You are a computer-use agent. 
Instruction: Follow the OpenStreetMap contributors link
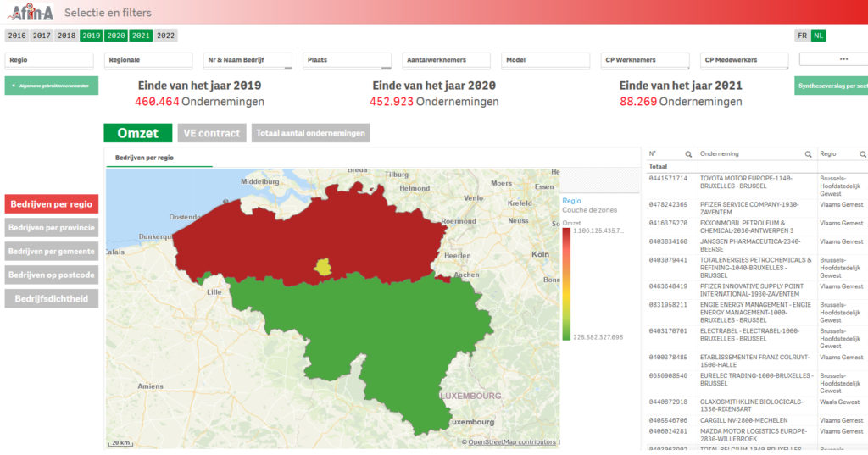(x=512, y=441)
